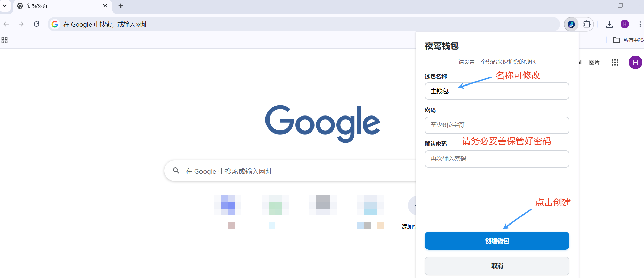Reload the current page
The image size is (644, 278).
[x=37, y=24]
